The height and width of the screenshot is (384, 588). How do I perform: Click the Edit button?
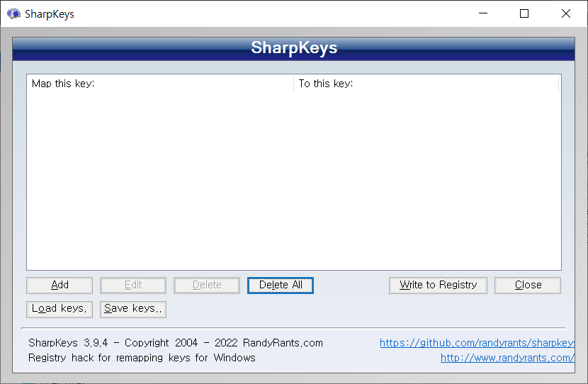pos(132,285)
